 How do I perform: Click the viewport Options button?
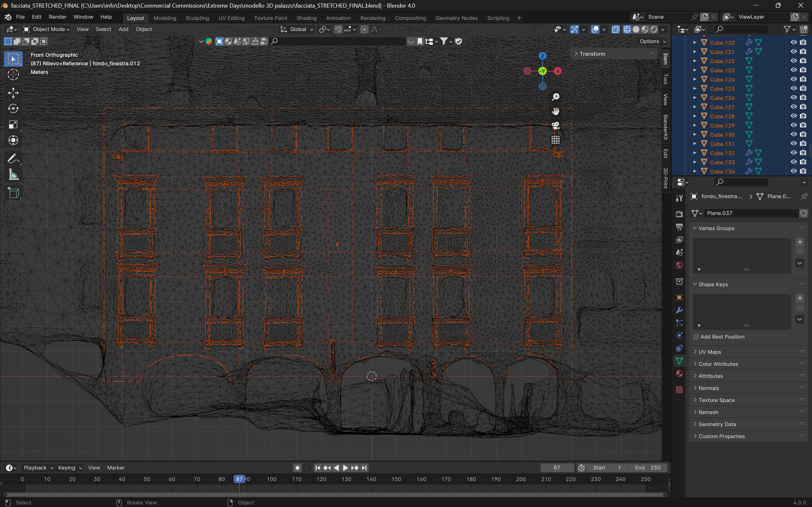(x=652, y=41)
